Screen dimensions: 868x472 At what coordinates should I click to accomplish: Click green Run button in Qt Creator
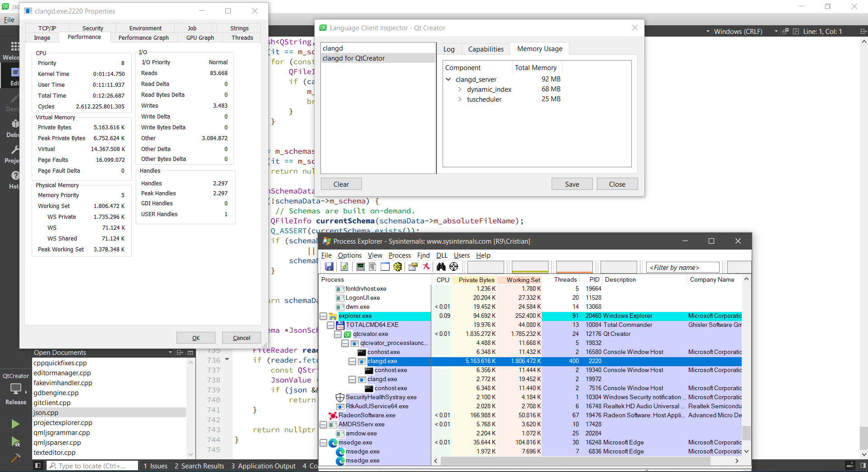tap(15, 424)
